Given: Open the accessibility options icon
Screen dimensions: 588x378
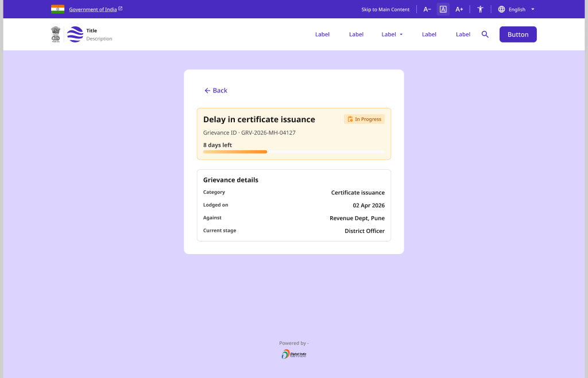Looking at the screenshot, I should 480,9.
